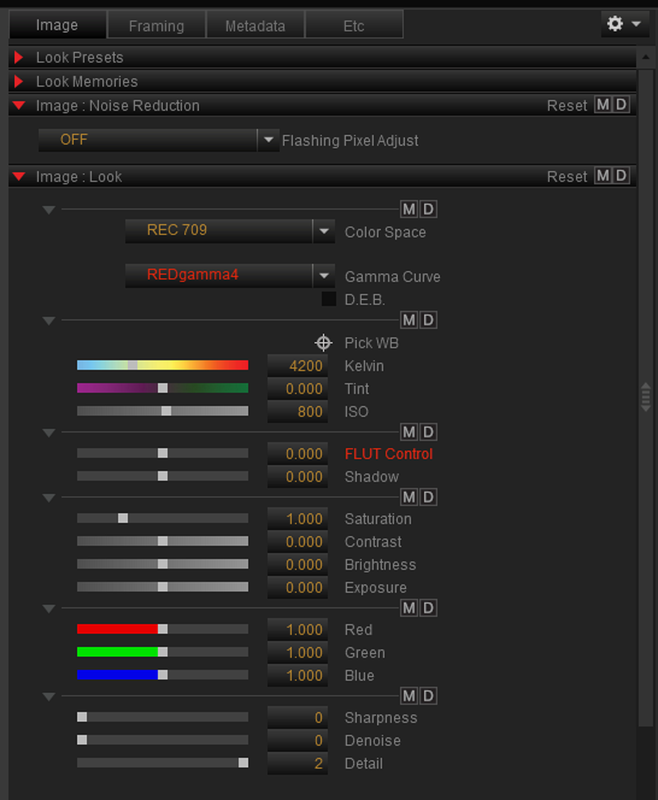The image size is (658, 800).
Task: Click the Tint value field
Action: click(297, 389)
